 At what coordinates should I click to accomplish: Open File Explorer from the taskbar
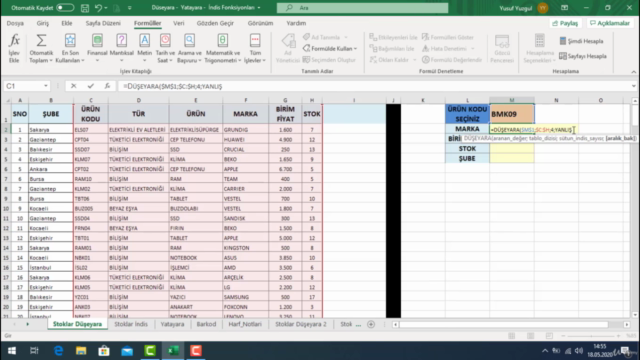click(81, 351)
